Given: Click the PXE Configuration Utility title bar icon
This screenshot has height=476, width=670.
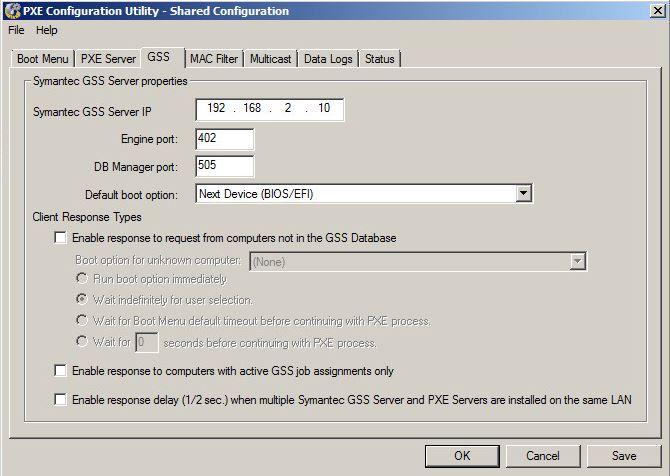Looking at the screenshot, I should coord(12,11).
